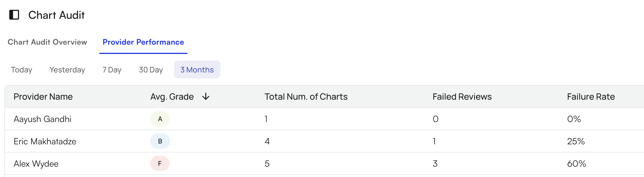The image size is (644, 177).
Task: Click the provider name Alex Wydee
Action: (36, 163)
